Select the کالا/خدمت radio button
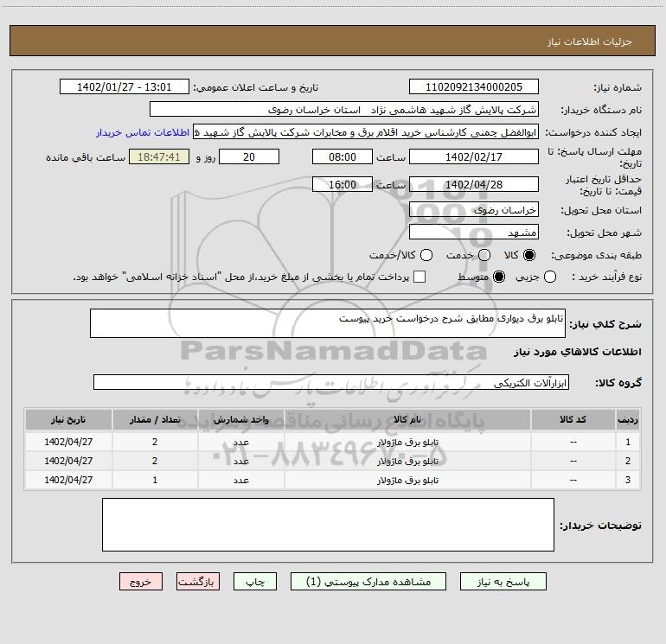Viewport: 666px width, 644px height. click(x=426, y=255)
